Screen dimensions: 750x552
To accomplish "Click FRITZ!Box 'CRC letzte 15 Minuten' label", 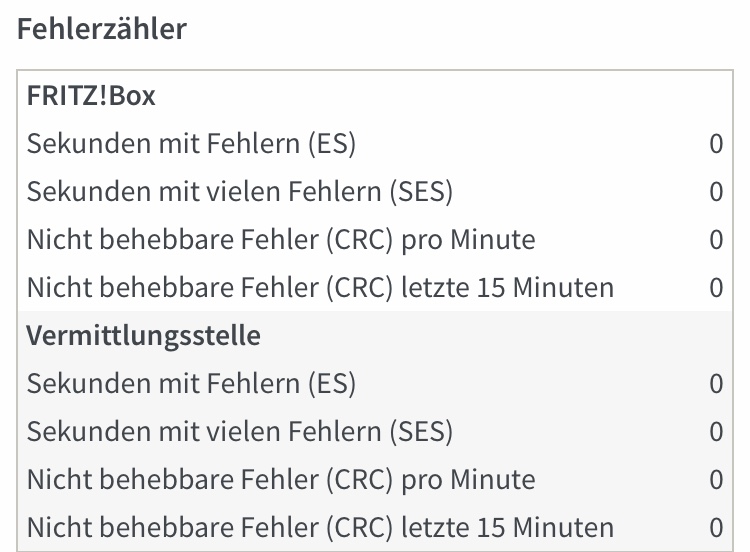I will point(320,288).
